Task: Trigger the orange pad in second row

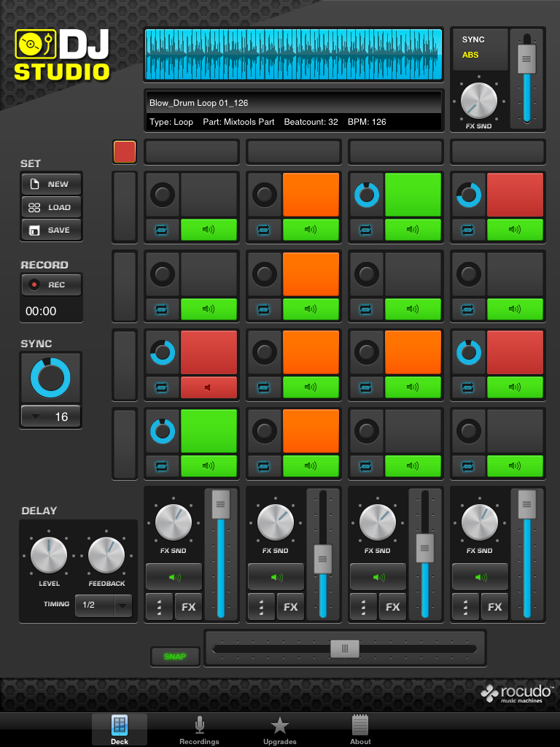Action: 311,274
